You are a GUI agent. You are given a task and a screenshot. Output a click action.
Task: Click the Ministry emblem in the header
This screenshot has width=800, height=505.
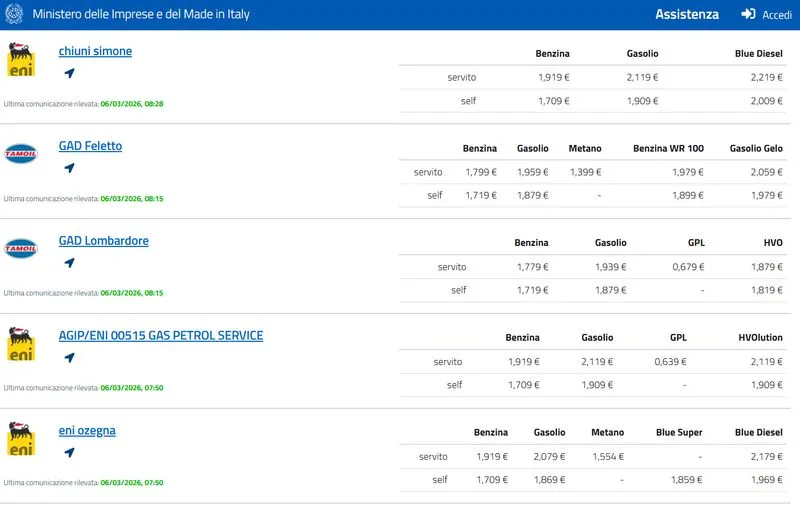click(14, 15)
